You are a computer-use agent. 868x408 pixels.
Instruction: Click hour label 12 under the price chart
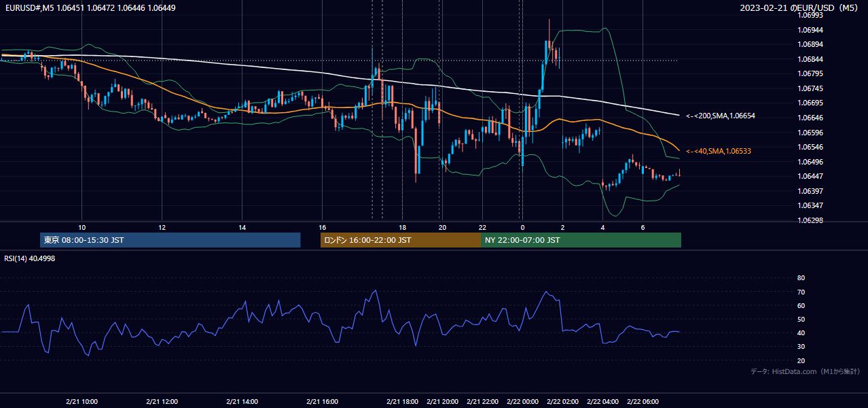162,227
